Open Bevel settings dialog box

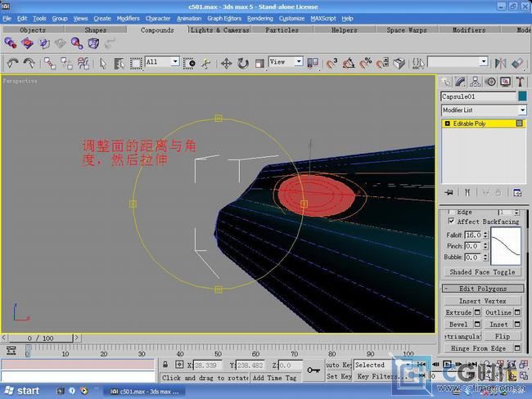coord(477,325)
